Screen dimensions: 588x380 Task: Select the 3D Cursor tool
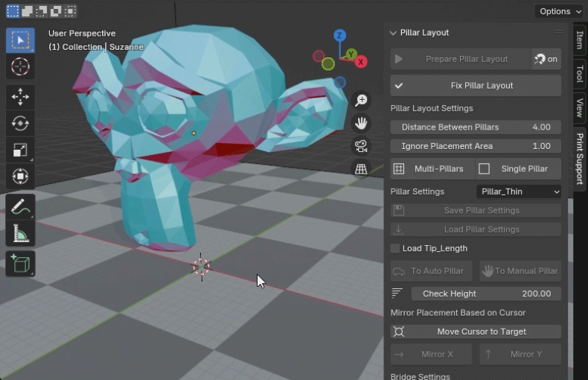pyautogui.click(x=20, y=67)
